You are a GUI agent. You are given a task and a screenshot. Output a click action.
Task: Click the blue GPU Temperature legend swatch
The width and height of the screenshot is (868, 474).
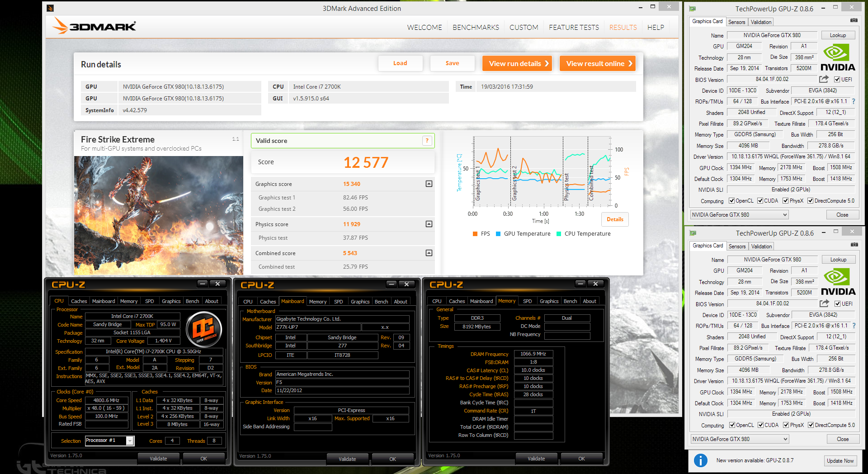click(498, 234)
